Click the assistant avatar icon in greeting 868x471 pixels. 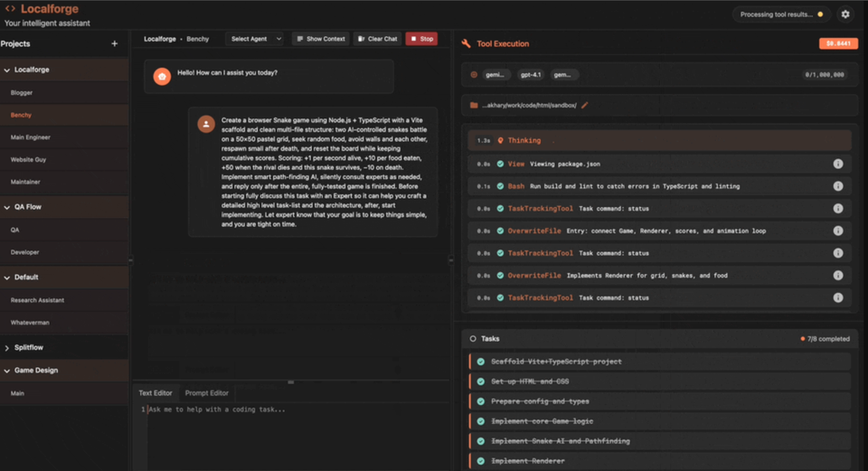tap(162, 76)
